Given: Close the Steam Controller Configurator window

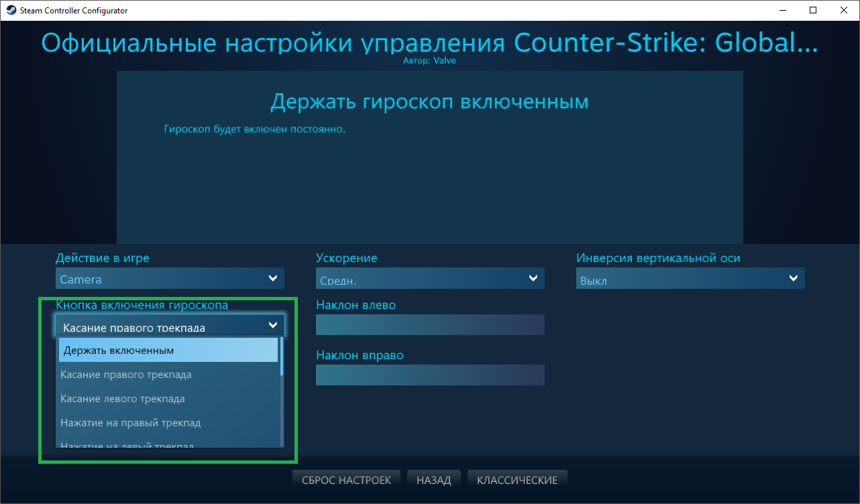Looking at the screenshot, I should tap(843, 10).
